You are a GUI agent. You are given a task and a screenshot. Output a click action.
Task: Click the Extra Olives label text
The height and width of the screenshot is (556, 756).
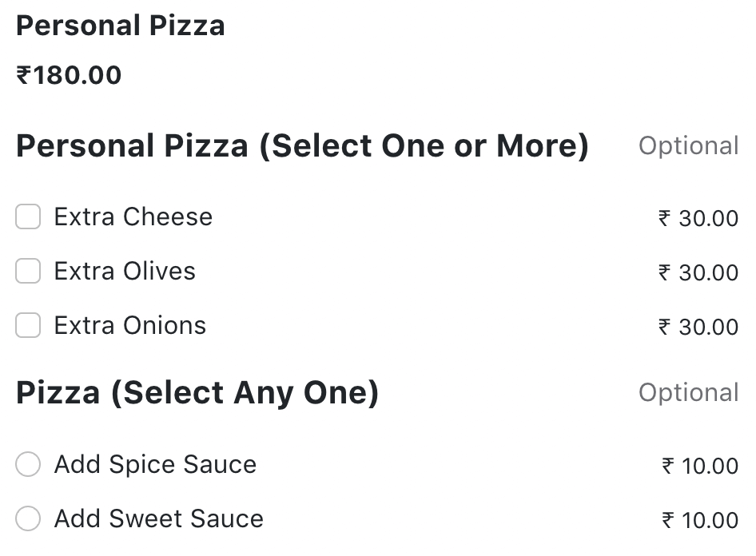[124, 271]
